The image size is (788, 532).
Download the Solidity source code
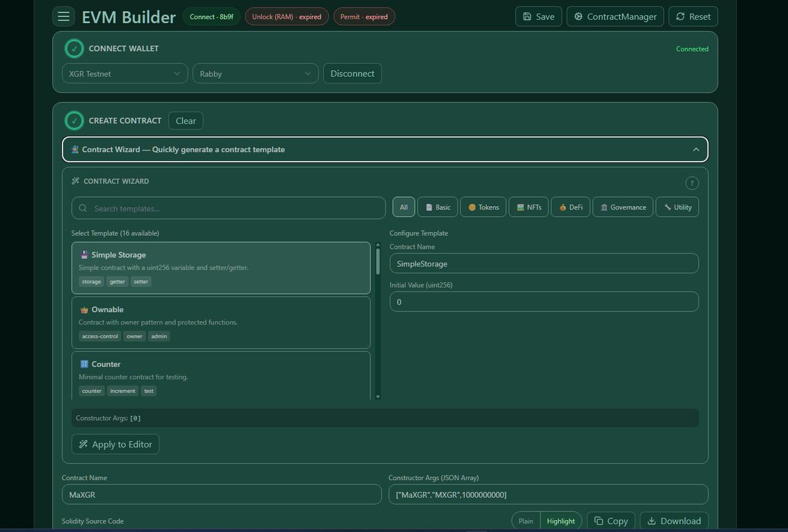pyautogui.click(x=674, y=521)
